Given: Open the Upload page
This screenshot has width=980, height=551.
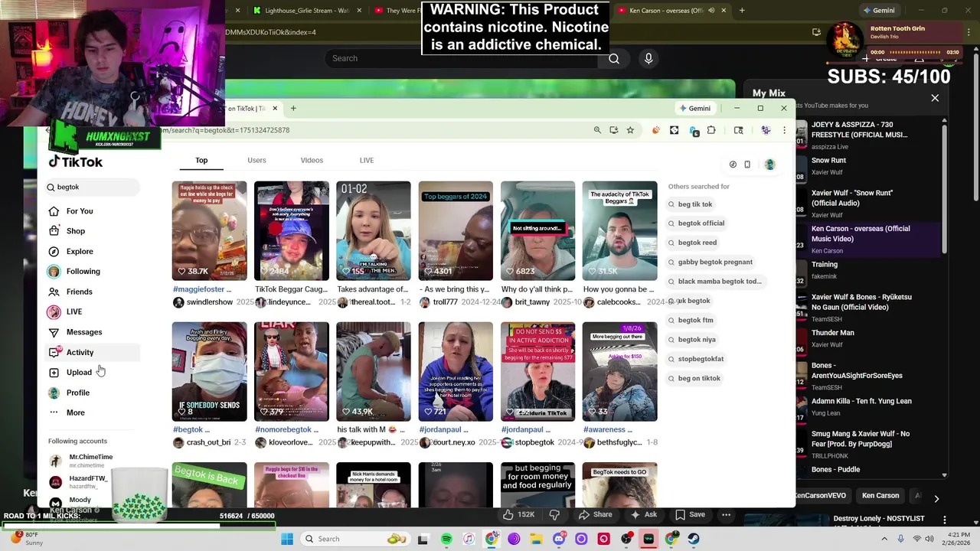Looking at the screenshot, I should click(x=78, y=373).
